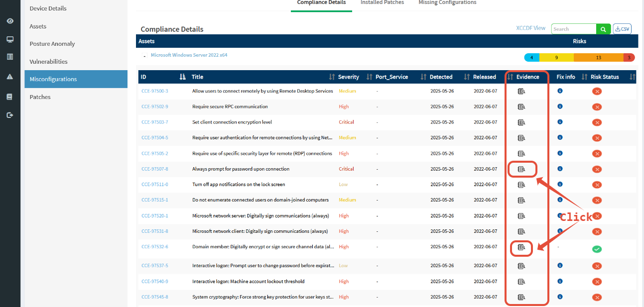Open the CCE-97520-1 ID link
Image resolution: width=644 pixels, height=307 pixels.
(155, 216)
